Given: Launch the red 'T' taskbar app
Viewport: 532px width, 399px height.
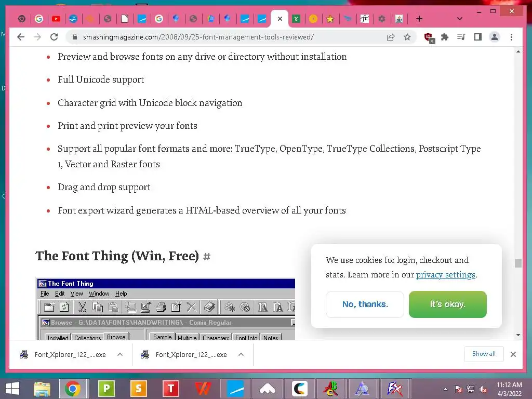Looking at the screenshot, I should click(170, 389).
